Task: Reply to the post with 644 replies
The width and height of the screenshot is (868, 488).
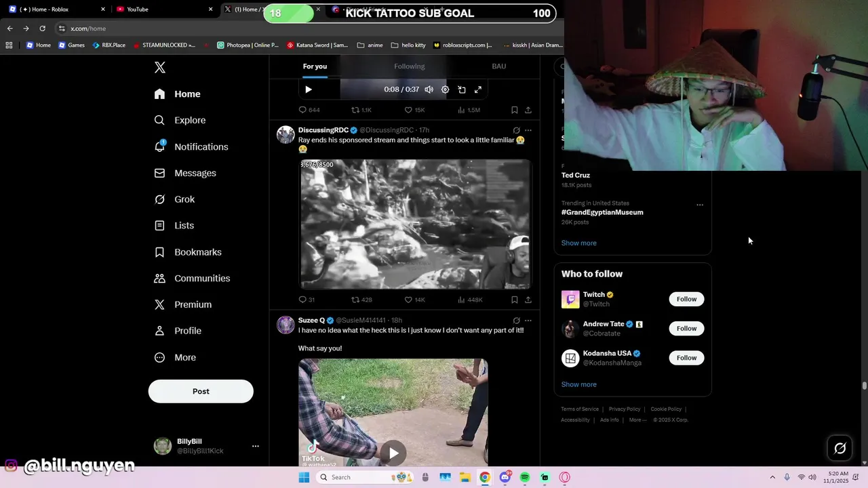Action: click(309, 110)
